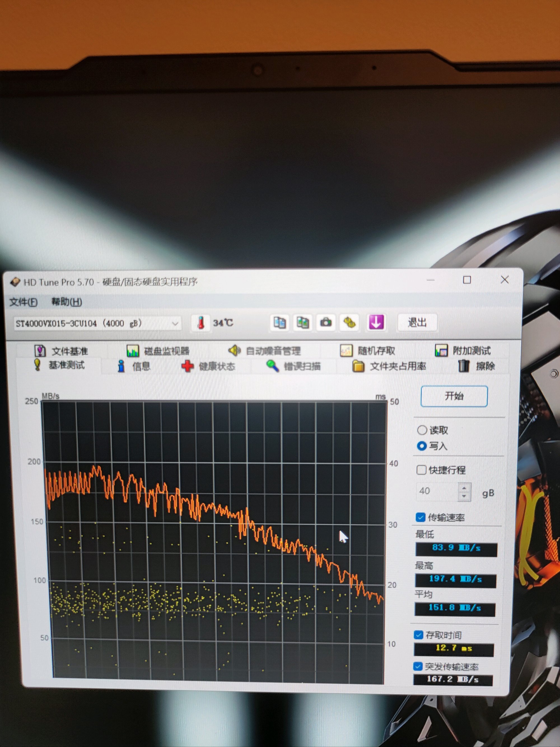The width and height of the screenshot is (560, 747).
Task: Switch to the 自动噪音管理 tab
Action: point(265,351)
